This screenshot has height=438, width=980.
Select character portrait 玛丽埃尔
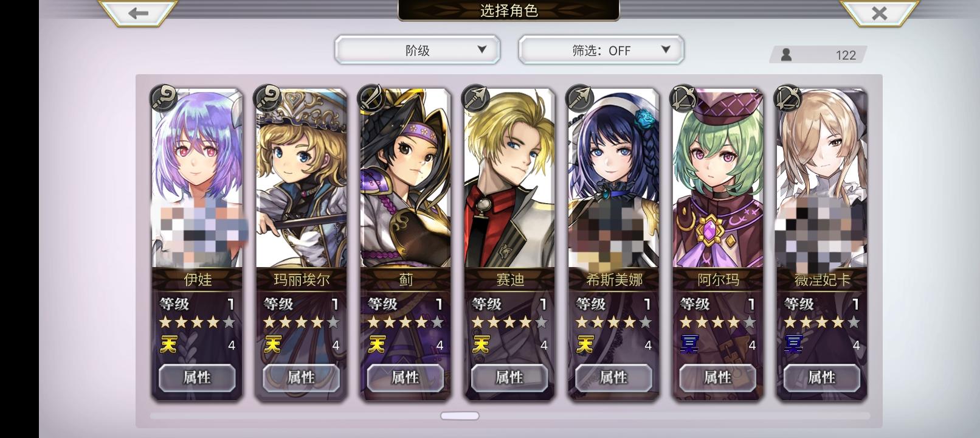pos(302,179)
